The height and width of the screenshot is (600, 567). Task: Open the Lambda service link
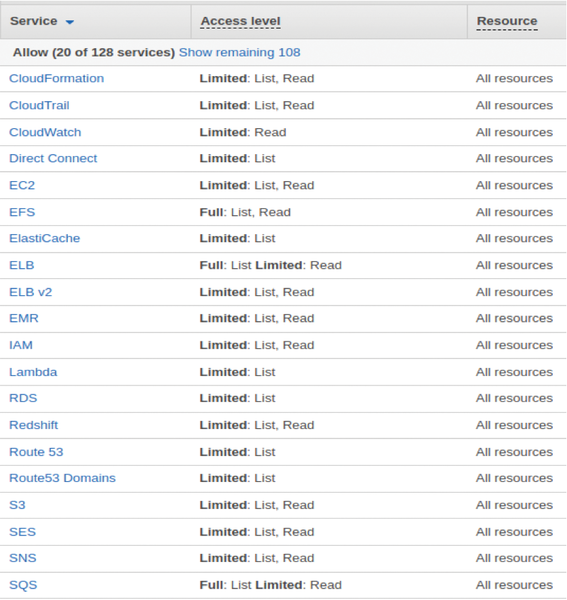(x=33, y=372)
